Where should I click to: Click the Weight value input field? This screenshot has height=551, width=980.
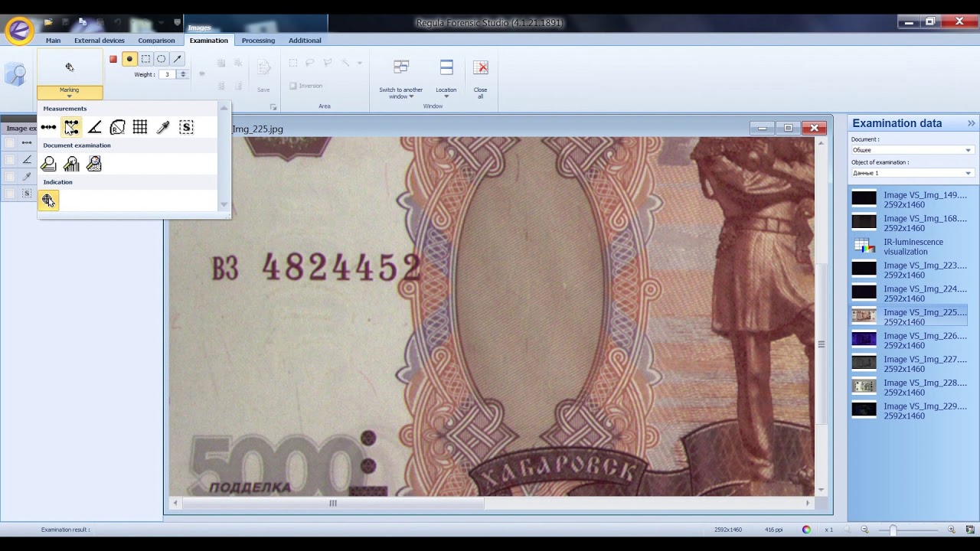[x=168, y=74]
